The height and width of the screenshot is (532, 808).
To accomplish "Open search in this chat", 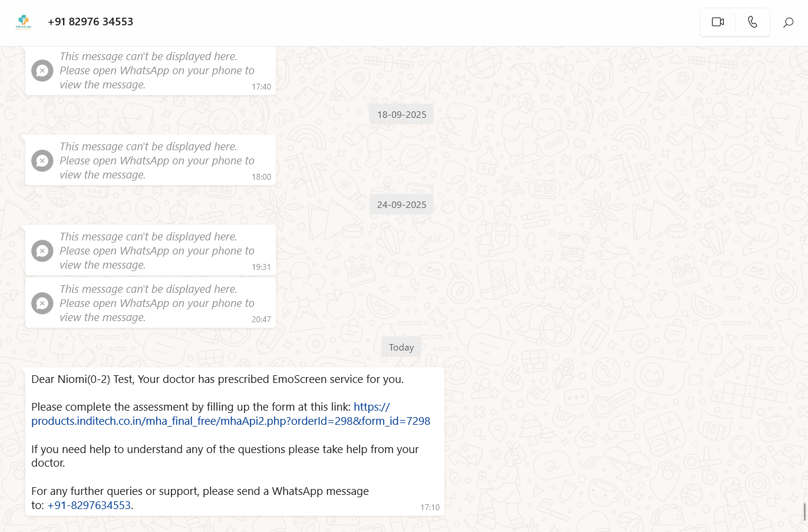I will click(x=788, y=22).
